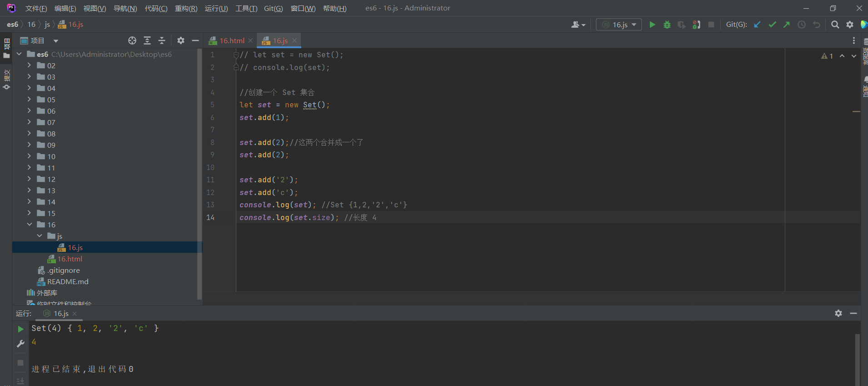
Task: Open the 代码(C) menu
Action: (156, 8)
